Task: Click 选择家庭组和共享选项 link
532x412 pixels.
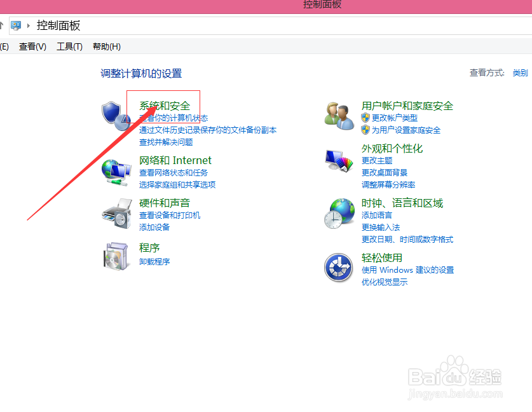Action: (x=177, y=184)
